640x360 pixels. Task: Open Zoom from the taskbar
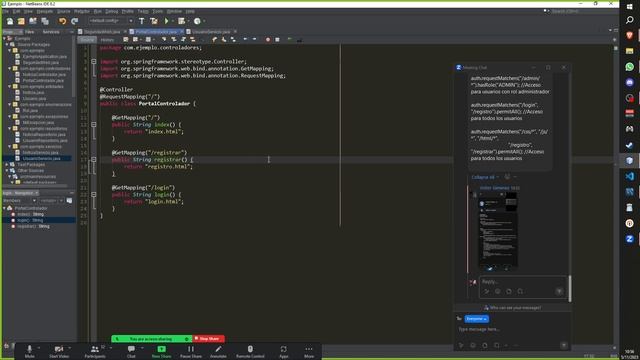click(x=629, y=239)
